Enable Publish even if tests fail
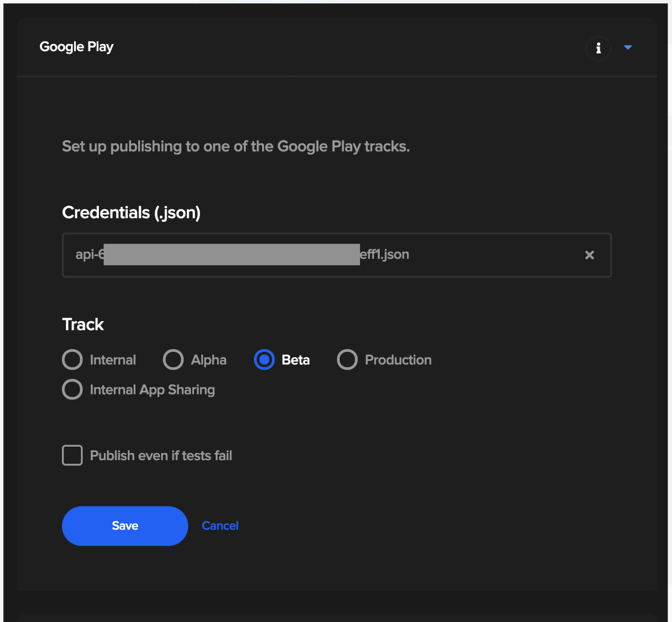This screenshot has height=622, width=672. [x=73, y=455]
